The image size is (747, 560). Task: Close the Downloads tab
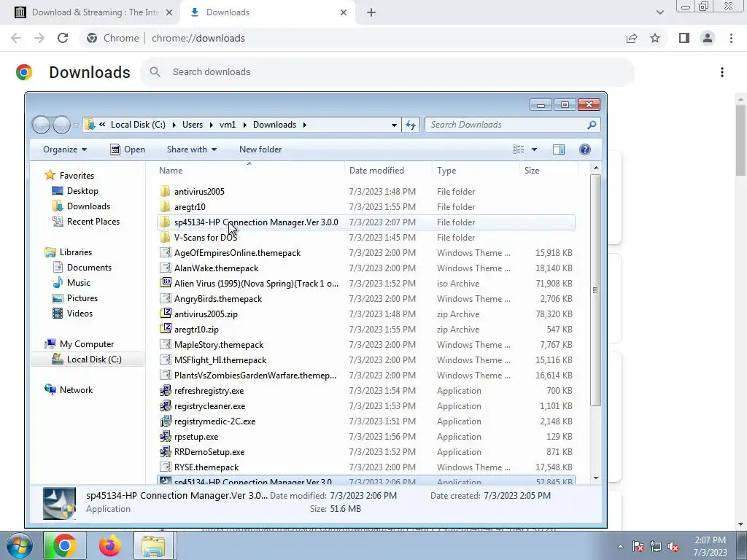coord(344,12)
